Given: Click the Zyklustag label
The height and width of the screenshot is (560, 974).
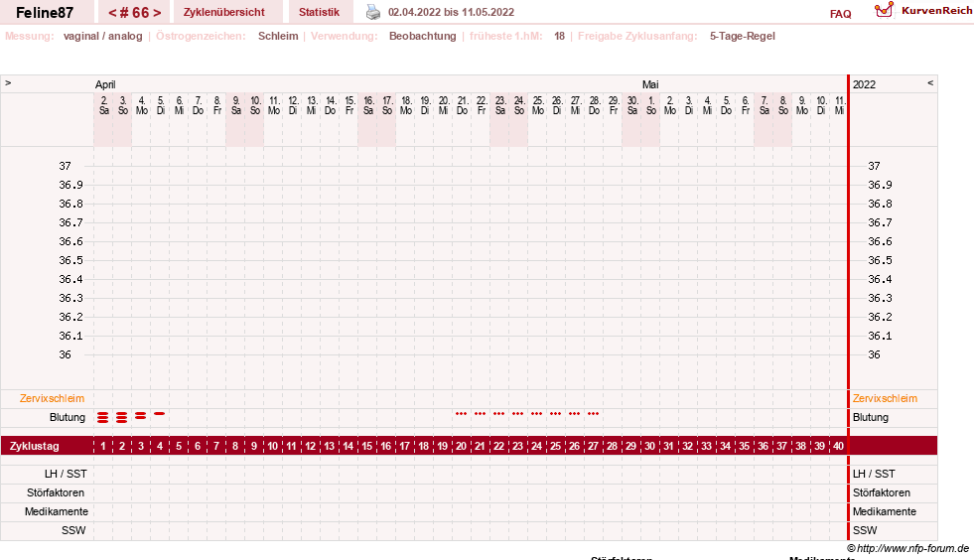Looking at the screenshot, I should click(34, 446).
